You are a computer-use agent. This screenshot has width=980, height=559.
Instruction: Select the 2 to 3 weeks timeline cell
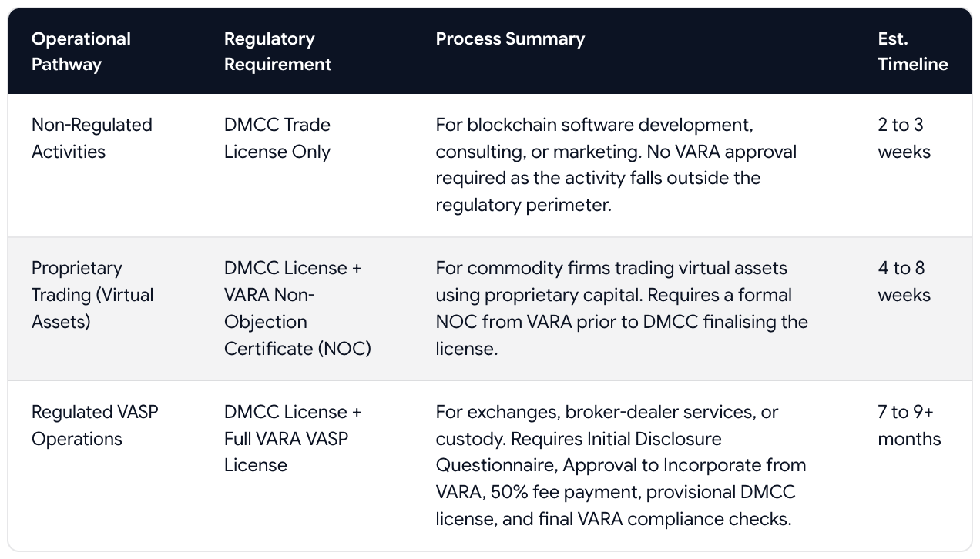pyautogui.click(x=904, y=139)
